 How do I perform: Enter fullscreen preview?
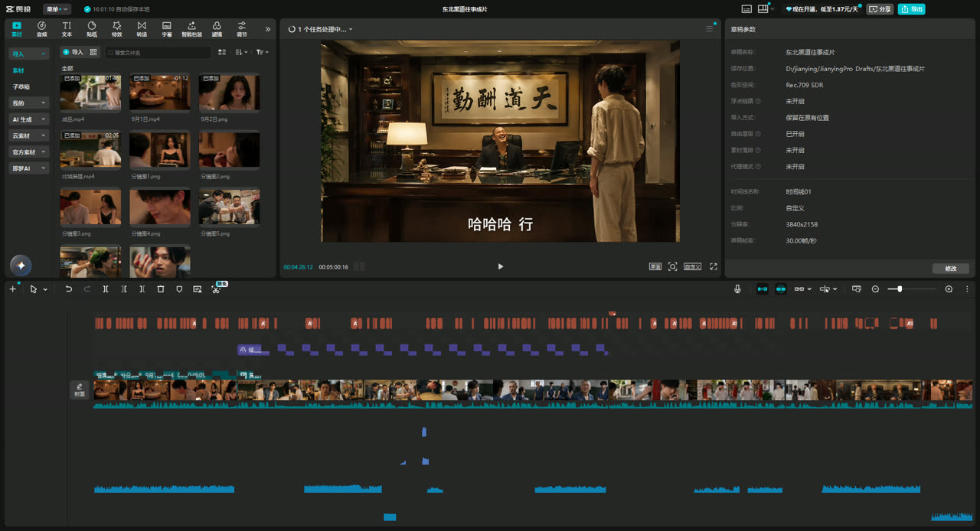click(714, 266)
